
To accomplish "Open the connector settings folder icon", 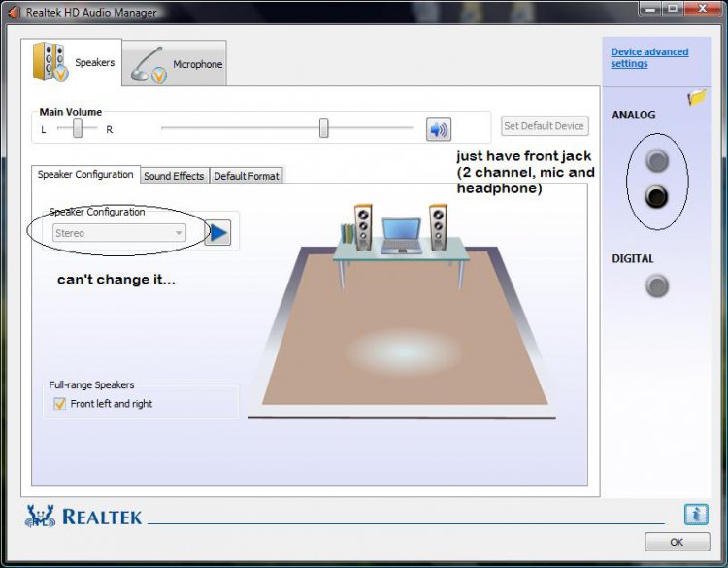I will (696, 97).
